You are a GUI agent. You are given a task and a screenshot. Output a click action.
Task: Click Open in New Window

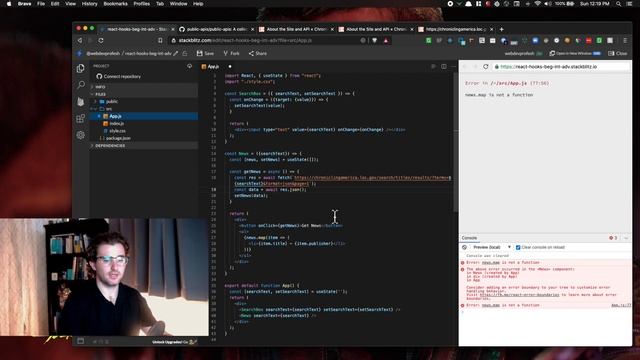(575, 53)
